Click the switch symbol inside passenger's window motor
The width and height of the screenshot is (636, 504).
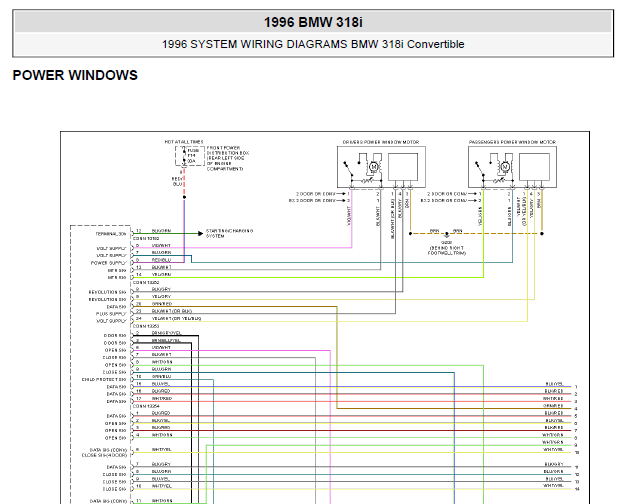point(480,169)
